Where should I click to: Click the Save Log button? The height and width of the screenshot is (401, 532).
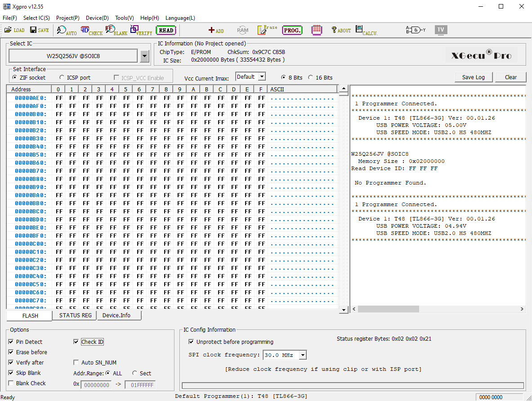pos(473,77)
